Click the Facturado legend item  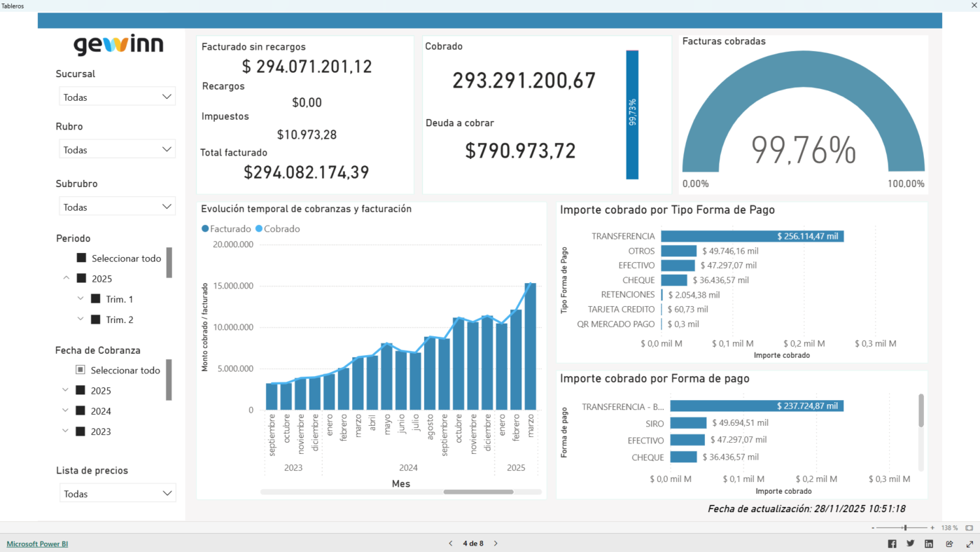click(x=226, y=228)
